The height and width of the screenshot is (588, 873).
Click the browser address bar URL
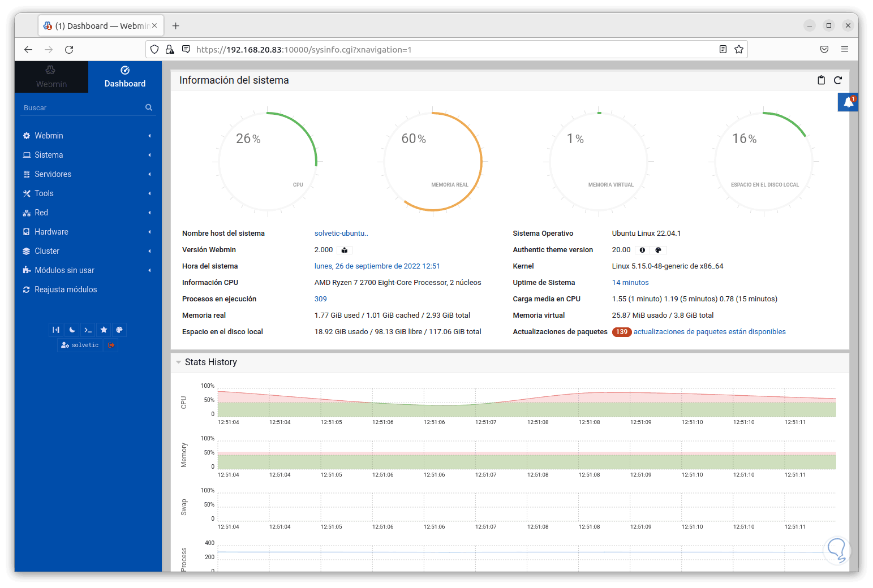click(304, 50)
